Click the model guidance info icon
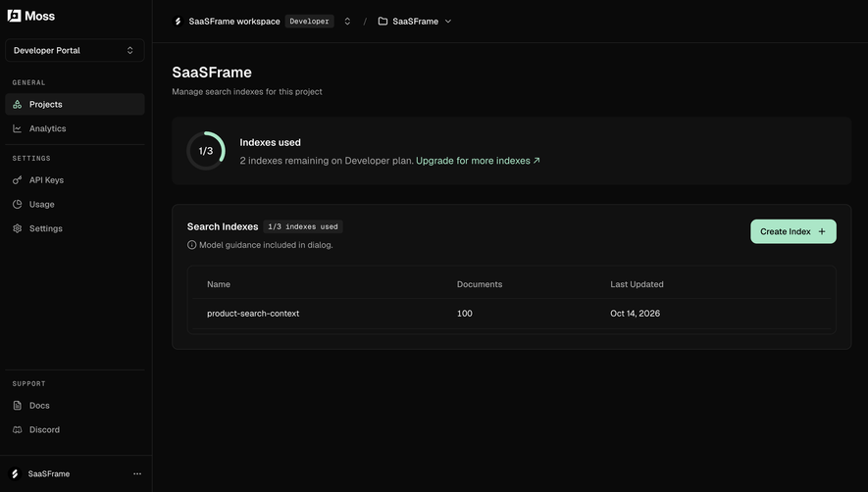Image resolution: width=868 pixels, height=492 pixels. 191,245
